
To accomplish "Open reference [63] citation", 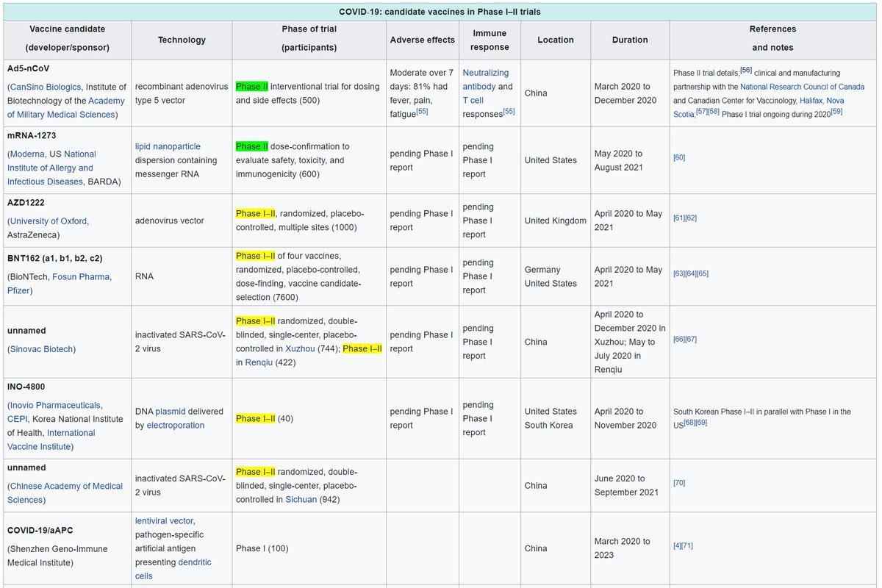I will click(679, 273).
